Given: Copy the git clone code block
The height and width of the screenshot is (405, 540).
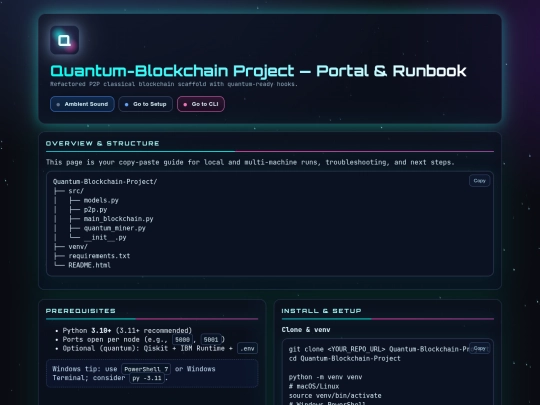Looking at the screenshot, I should click(479, 348).
